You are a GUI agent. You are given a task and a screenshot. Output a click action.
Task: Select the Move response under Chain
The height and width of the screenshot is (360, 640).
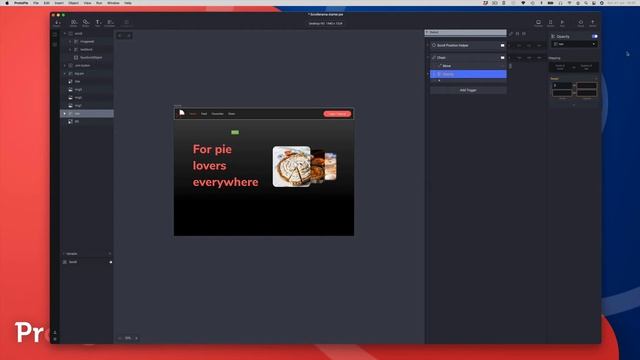[468, 66]
